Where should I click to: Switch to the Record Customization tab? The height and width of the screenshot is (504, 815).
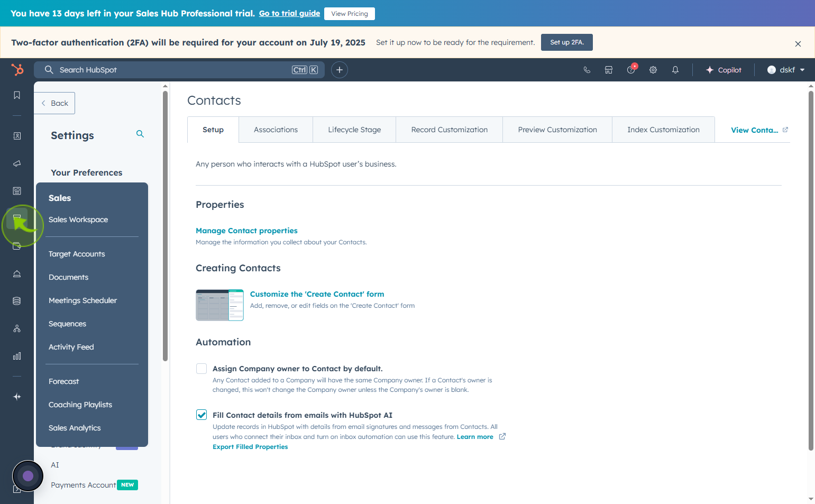450,130
